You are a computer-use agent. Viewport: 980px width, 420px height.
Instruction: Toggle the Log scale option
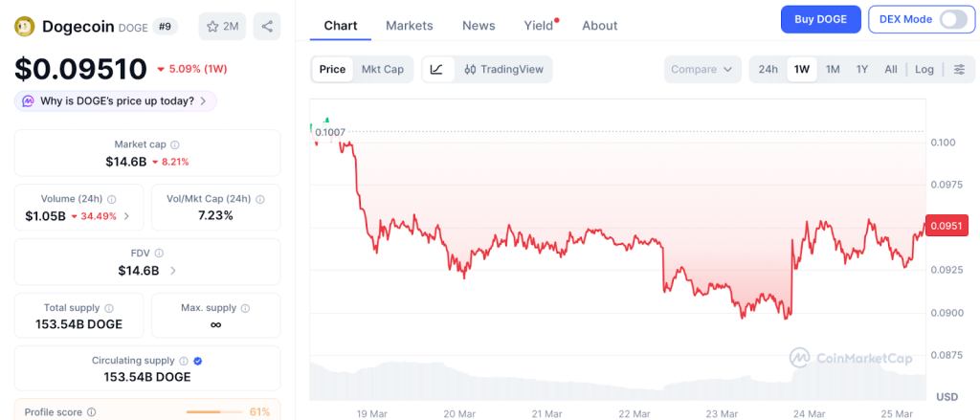coord(924,69)
